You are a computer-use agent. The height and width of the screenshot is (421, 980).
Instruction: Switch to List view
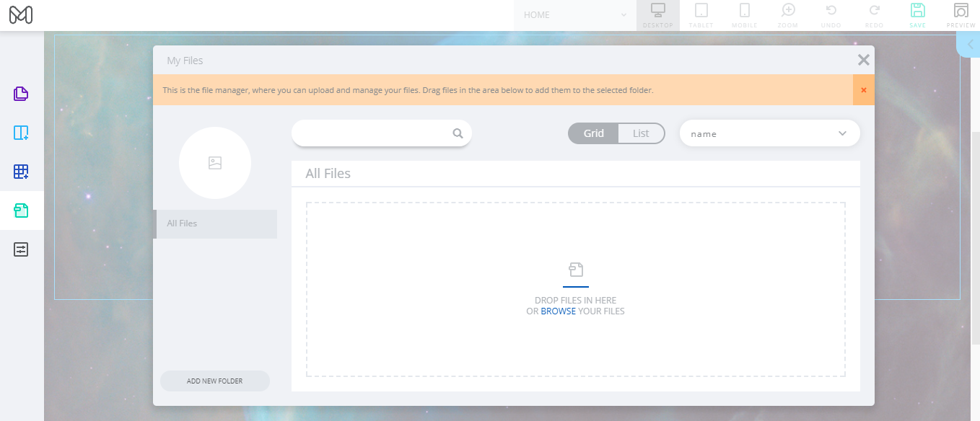(x=641, y=133)
